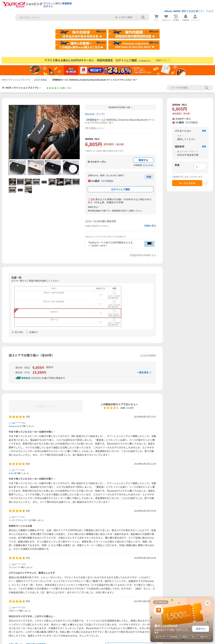Click the Yahoo! JAPAN Shopping logo
215x644 pixels.
(22, 5)
